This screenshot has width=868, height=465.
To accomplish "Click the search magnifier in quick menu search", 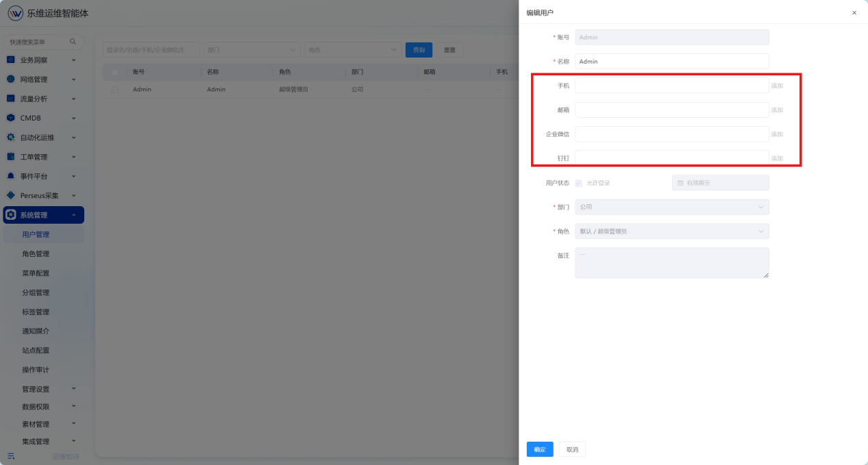I will pos(73,42).
